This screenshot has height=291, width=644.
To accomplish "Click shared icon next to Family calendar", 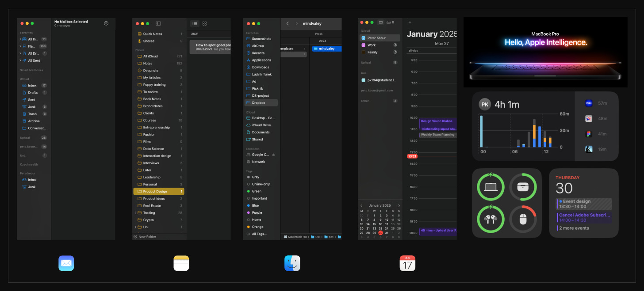I will coord(395,52).
